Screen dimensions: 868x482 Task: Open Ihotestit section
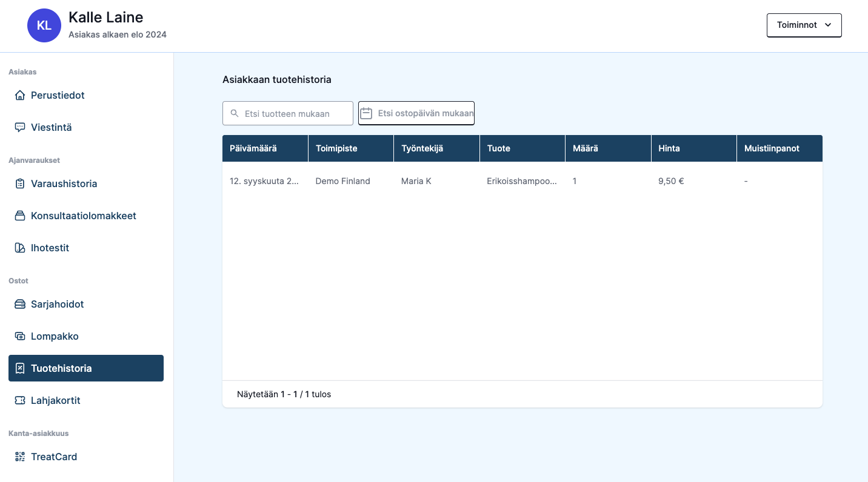pos(86,248)
